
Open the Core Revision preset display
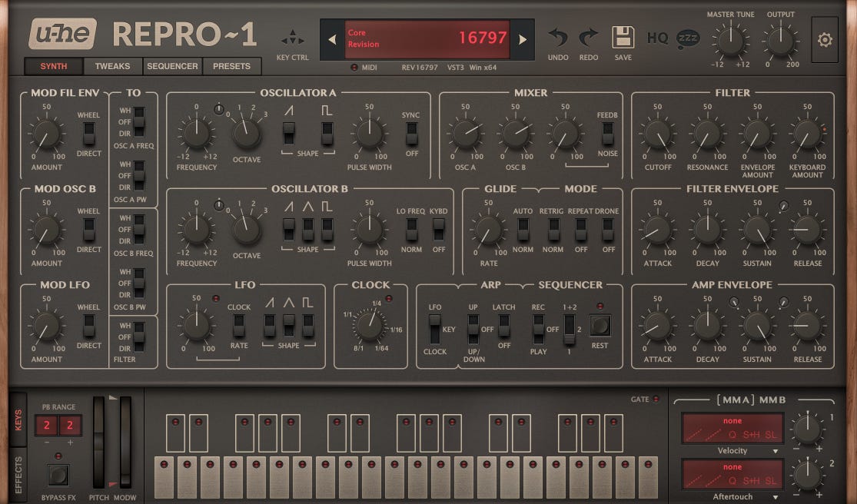(427, 38)
